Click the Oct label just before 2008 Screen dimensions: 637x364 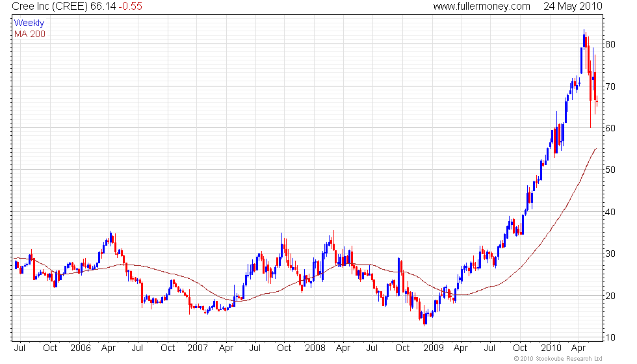[x=284, y=348]
